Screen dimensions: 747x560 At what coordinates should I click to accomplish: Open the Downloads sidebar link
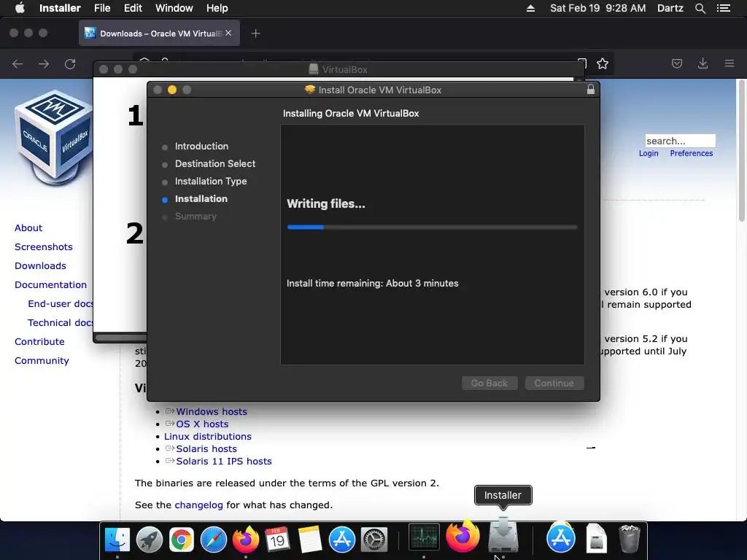41,265
